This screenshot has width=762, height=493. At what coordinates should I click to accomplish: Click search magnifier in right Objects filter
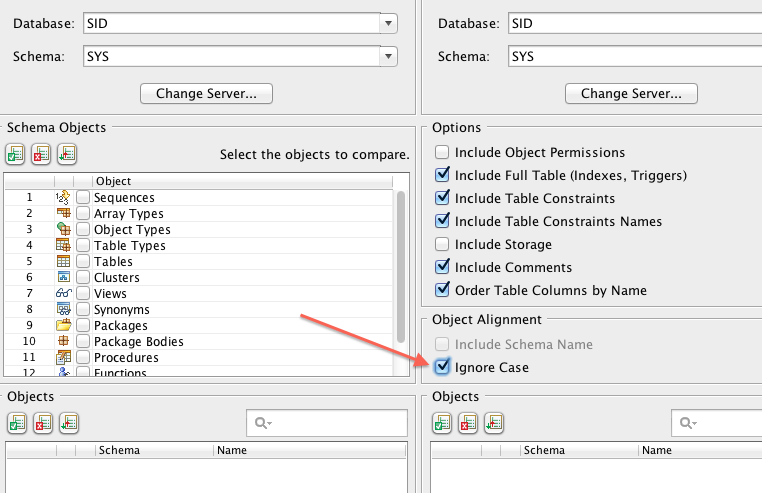coord(687,423)
